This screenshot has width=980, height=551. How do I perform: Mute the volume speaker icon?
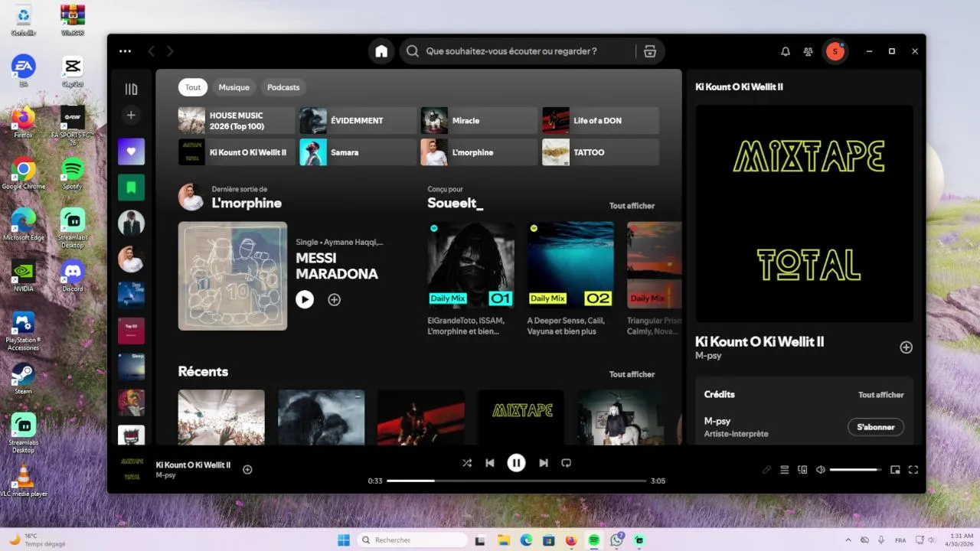click(x=821, y=470)
